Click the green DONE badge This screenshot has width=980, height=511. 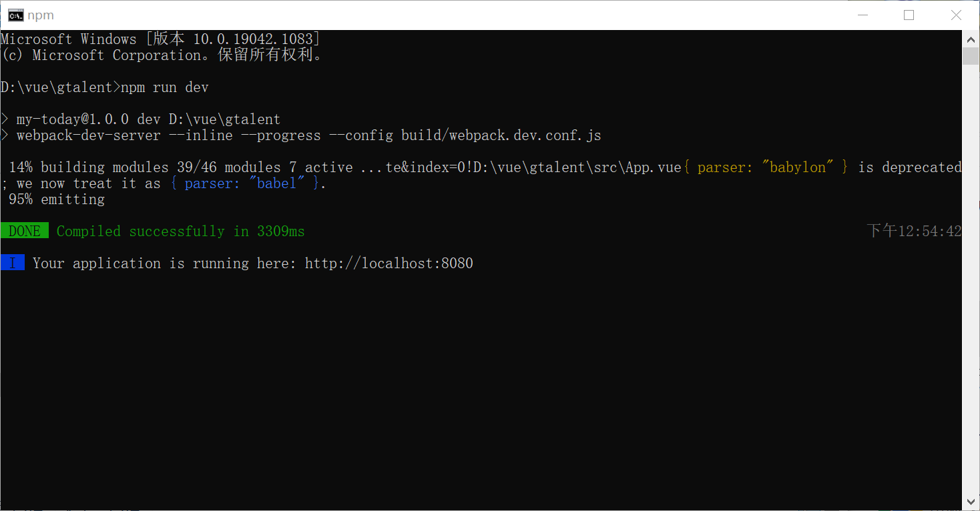point(25,231)
